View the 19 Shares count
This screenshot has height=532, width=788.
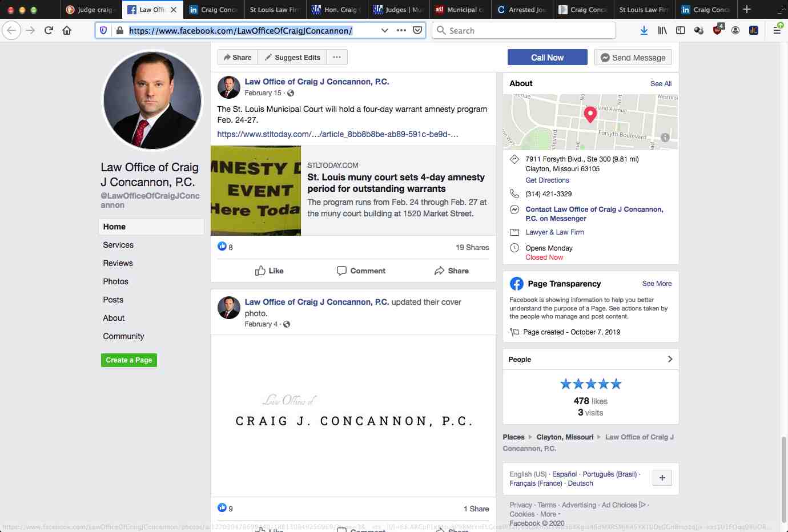(472, 247)
